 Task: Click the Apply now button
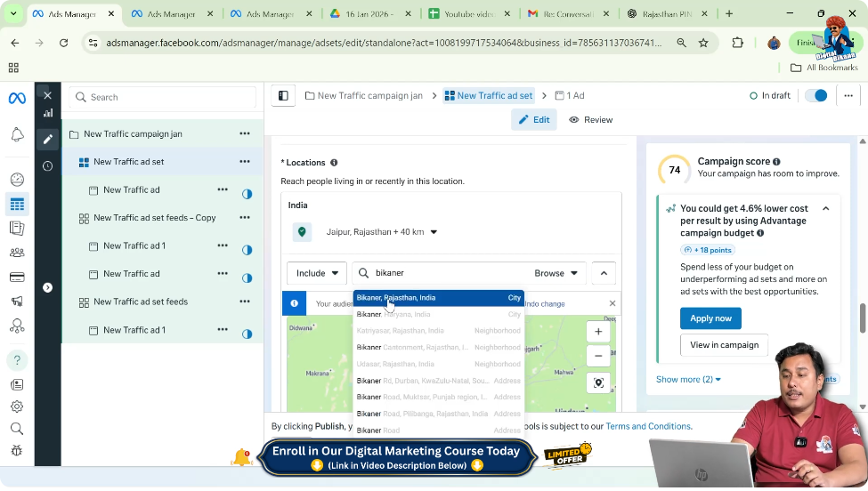coord(710,318)
